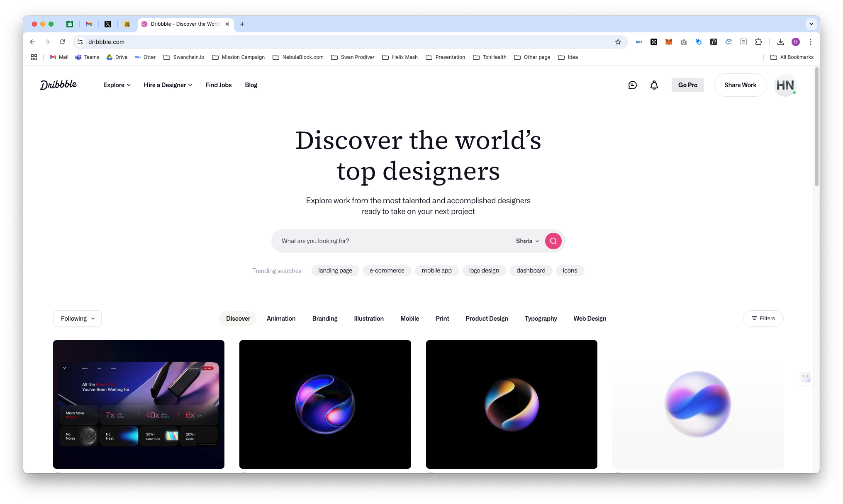The height and width of the screenshot is (504, 843).
Task: Open the messages chat bubble icon
Action: tap(632, 85)
